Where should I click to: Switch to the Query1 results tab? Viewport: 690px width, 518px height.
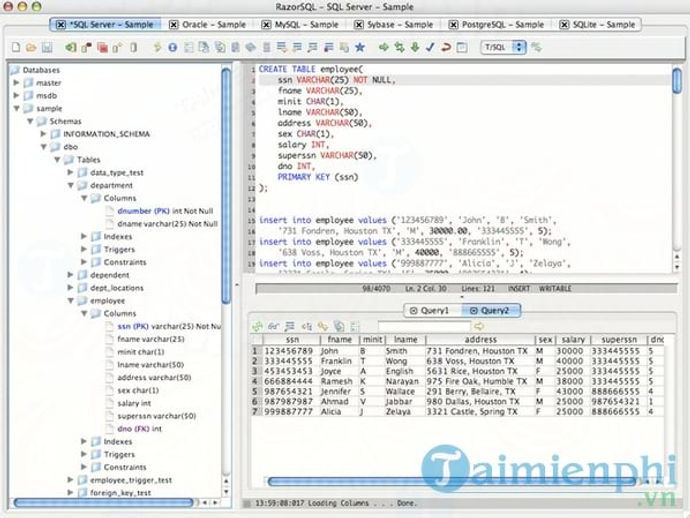(x=435, y=311)
